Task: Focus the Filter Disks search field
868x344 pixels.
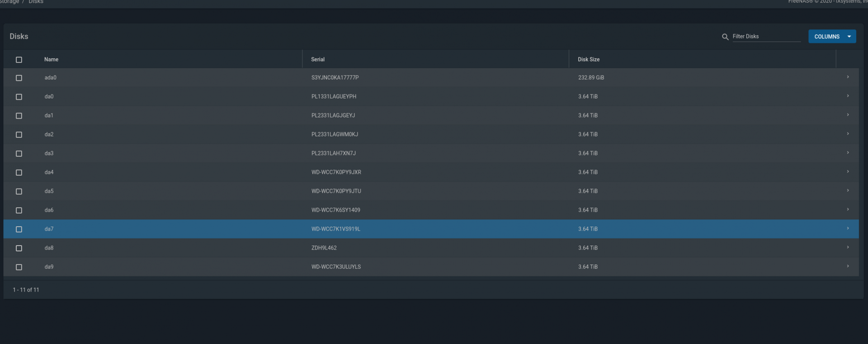Action: (x=766, y=37)
